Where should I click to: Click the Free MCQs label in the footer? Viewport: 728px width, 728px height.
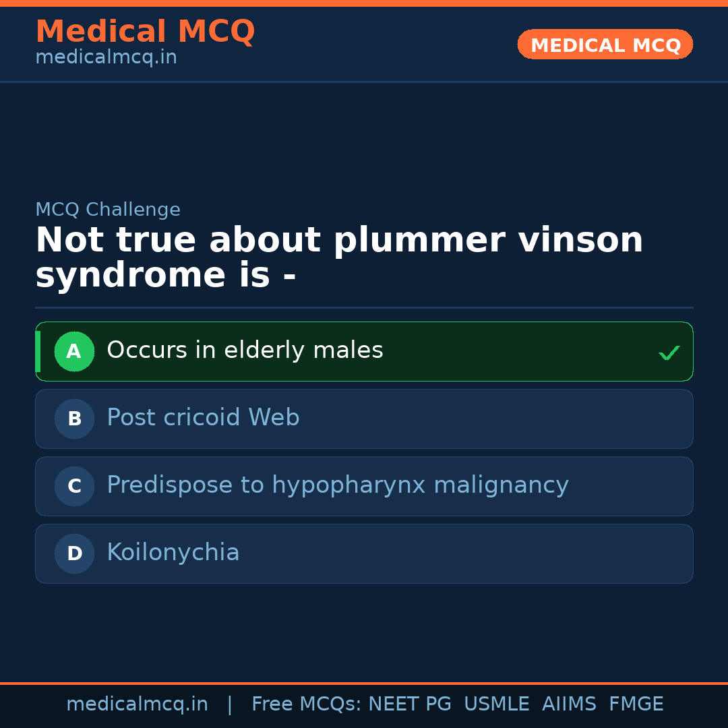pos(306,704)
